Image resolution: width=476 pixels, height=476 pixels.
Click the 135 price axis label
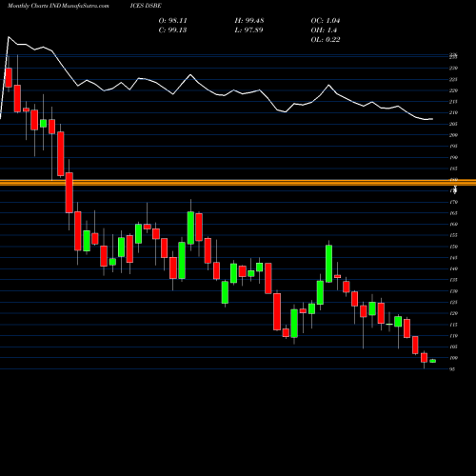(x=453, y=280)
